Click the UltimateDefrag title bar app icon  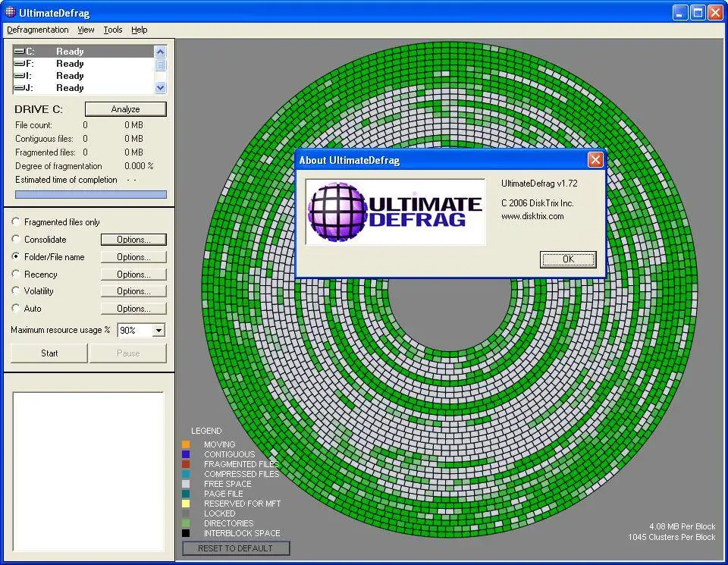click(10, 12)
